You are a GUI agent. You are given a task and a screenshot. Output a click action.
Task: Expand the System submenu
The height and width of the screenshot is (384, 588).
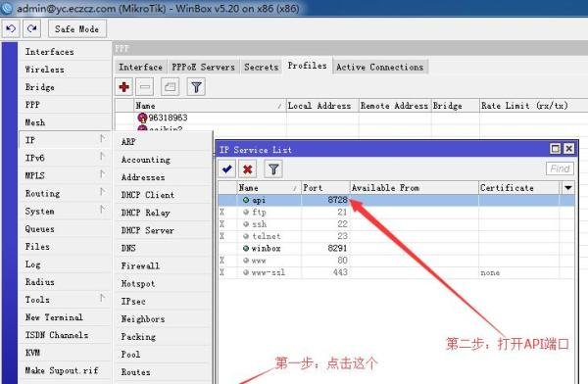click(x=65, y=212)
